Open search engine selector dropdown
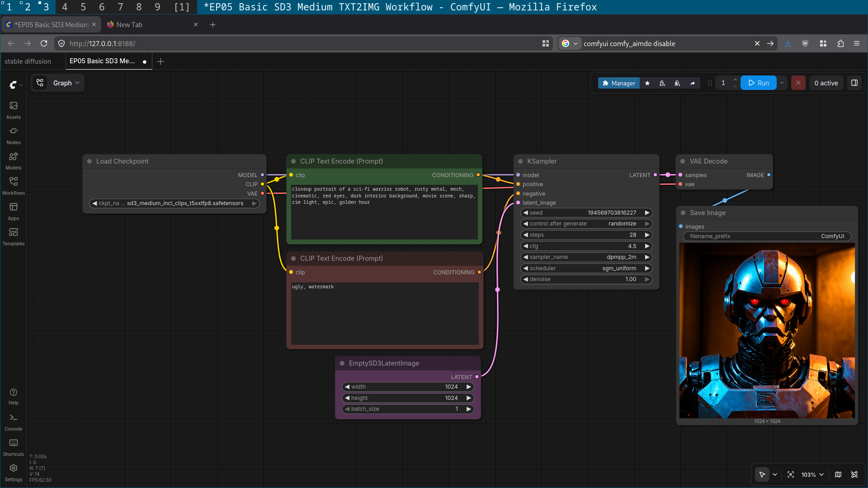 tap(570, 43)
